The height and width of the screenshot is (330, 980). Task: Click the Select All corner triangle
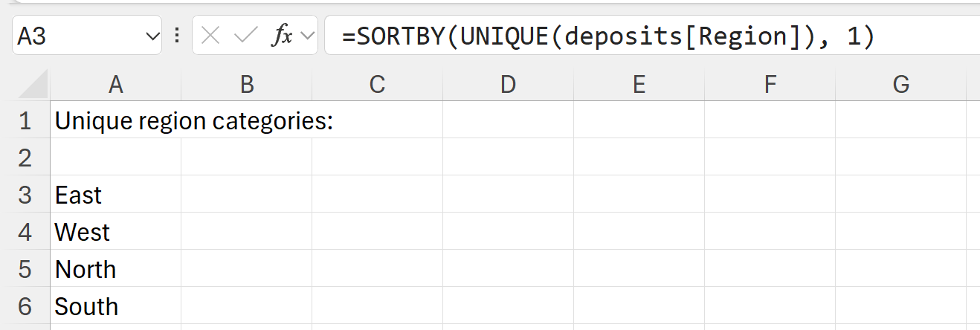(x=34, y=85)
